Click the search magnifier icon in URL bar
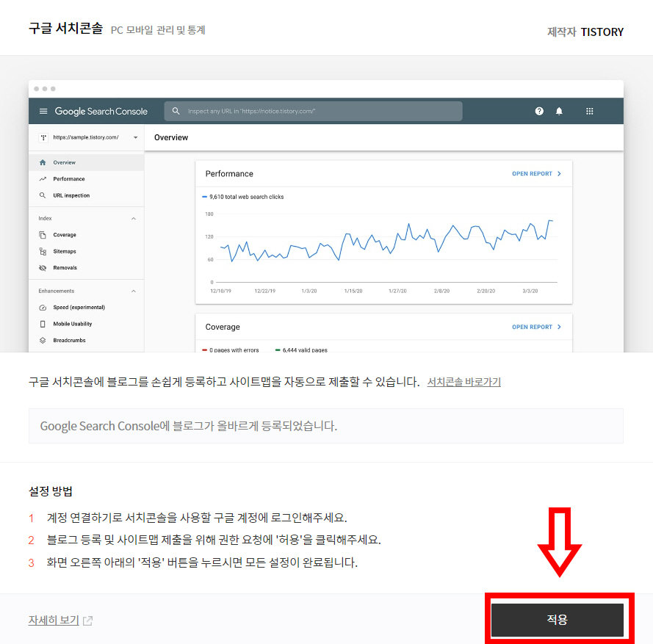 pyautogui.click(x=176, y=111)
